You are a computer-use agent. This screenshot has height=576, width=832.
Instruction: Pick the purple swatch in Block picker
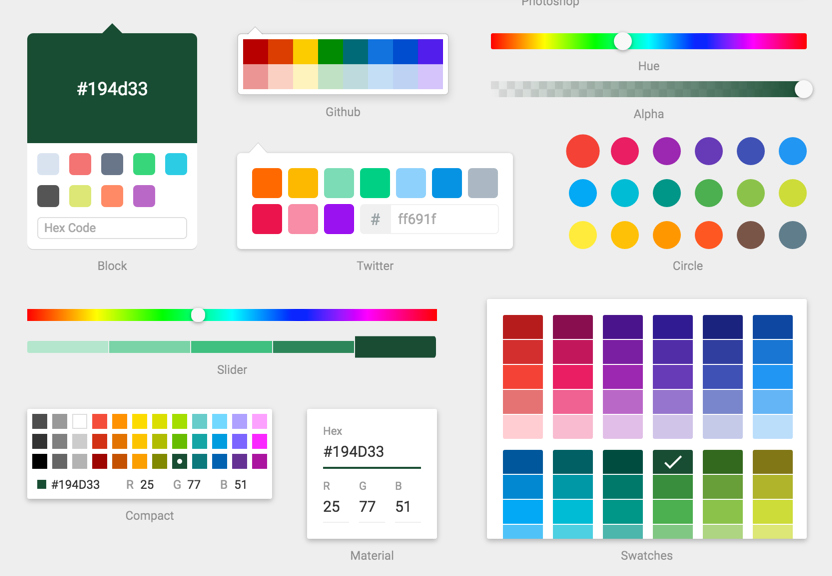pos(144,196)
